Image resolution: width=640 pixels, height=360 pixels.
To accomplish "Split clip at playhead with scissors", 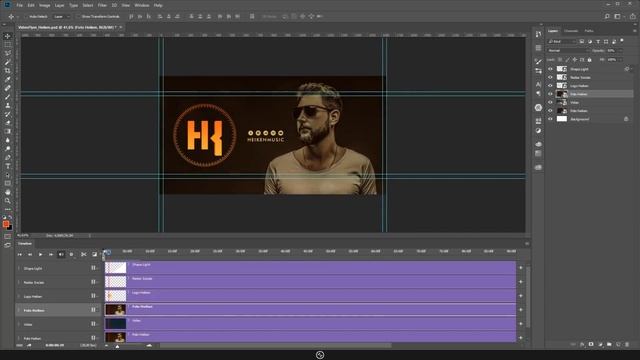I will click(x=84, y=254).
